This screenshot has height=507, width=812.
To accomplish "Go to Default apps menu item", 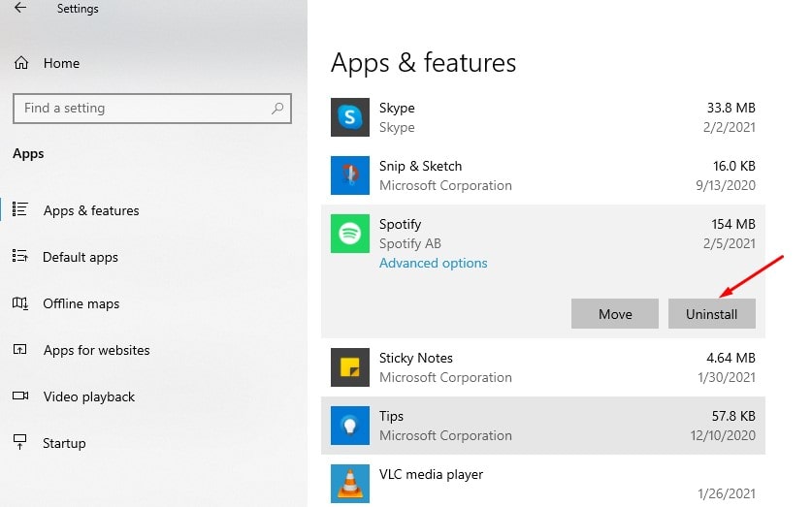I will tap(81, 257).
